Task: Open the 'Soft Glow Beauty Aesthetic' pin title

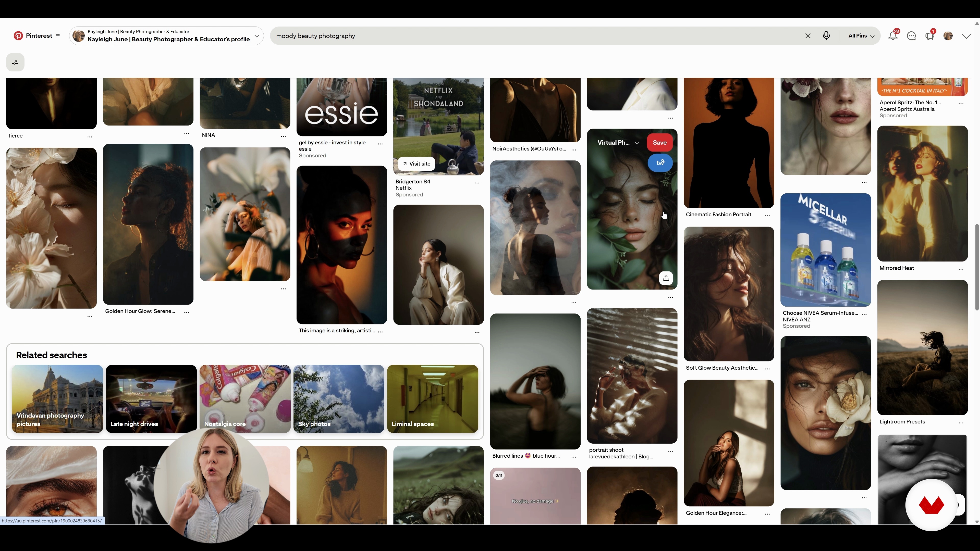Action: (722, 368)
